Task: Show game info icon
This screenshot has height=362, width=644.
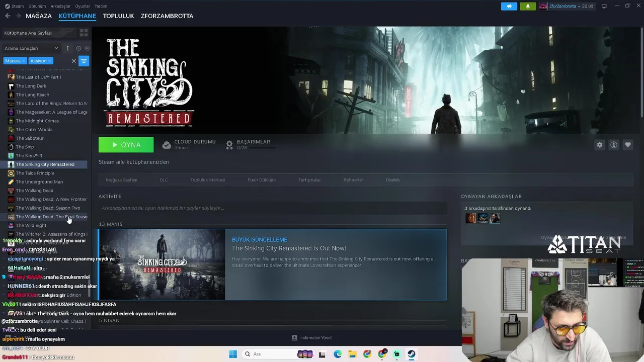Action: click(613, 145)
